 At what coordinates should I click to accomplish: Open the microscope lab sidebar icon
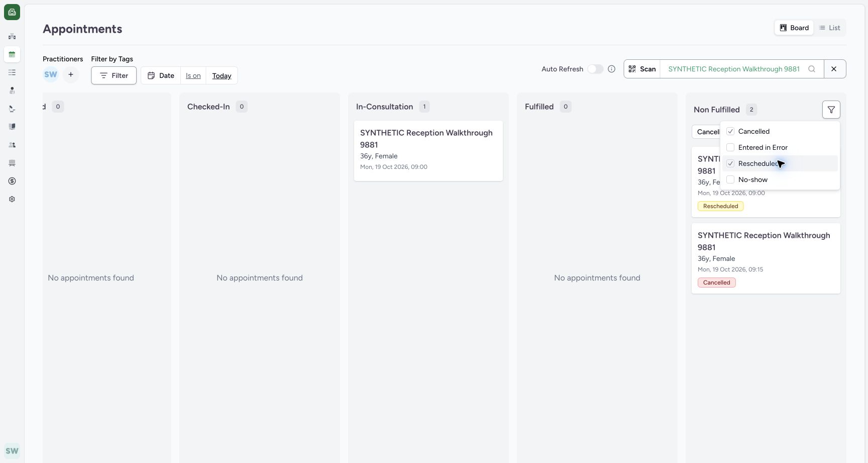point(12,109)
